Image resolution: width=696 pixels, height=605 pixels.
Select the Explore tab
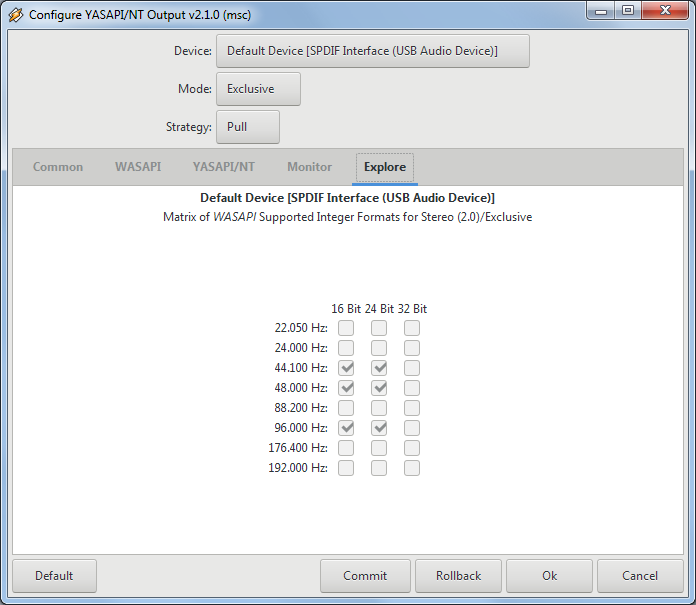click(384, 167)
